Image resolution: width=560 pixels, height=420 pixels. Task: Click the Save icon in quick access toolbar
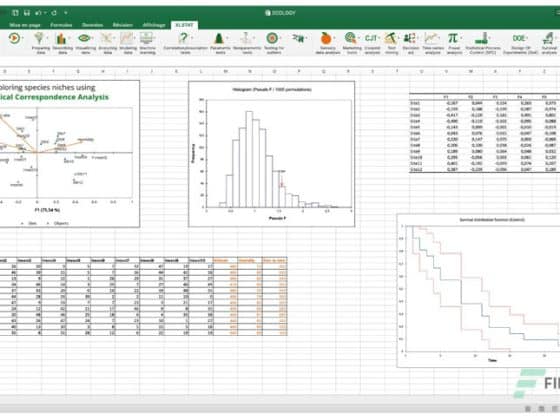[x=27, y=13]
